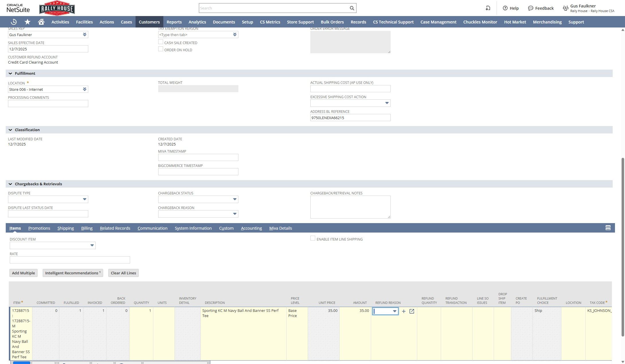
Task: Switch to the Shipping subtab
Action: pyautogui.click(x=66, y=228)
